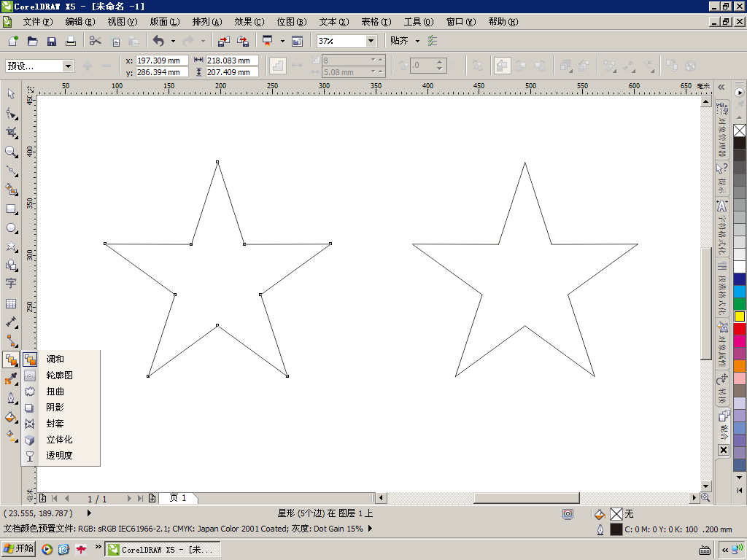Select the Rectangle tool
This screenshot has width=747, height=560.
(x=11, y=209)
